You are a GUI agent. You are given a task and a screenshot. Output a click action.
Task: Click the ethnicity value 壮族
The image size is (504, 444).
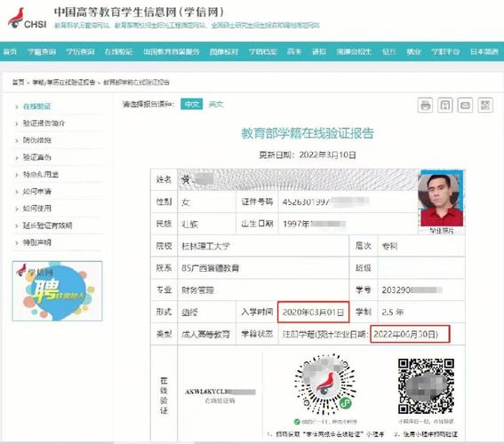click(189, 224)
